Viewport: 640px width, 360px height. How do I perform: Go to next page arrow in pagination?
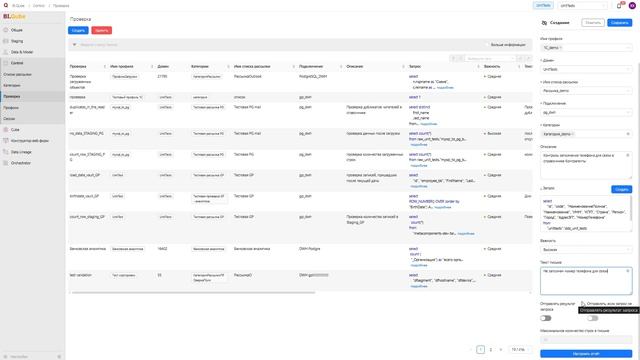tap(501, 350)
